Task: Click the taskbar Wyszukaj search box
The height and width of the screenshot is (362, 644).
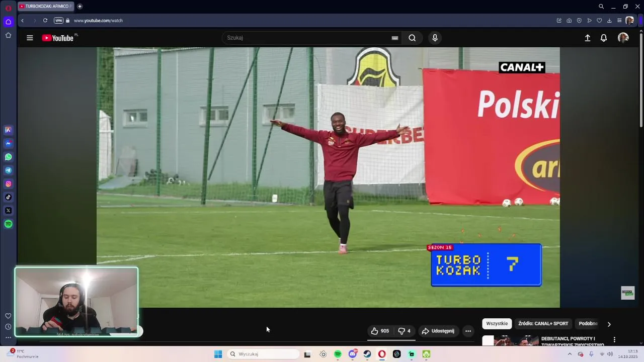Action: click(x=263, y=354)
